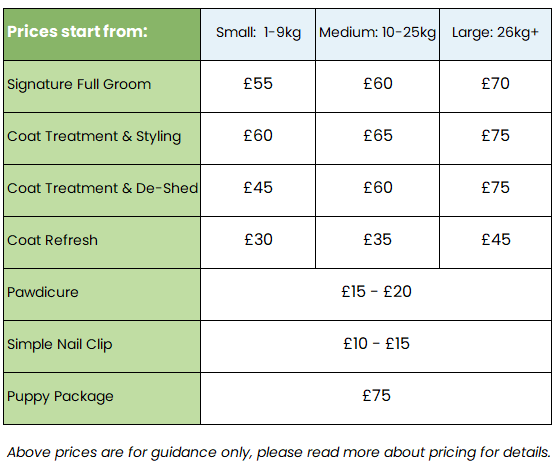Click the Puppy Package row label
553x471 pixels.
60,397
